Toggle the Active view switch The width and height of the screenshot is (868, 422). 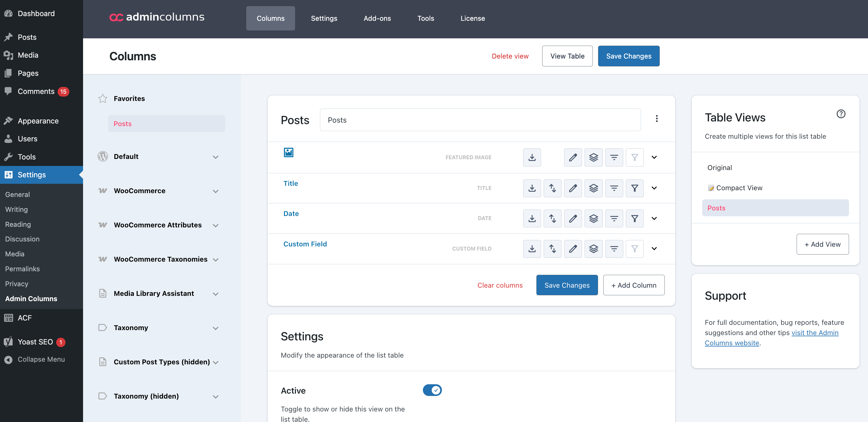coord(432,390)
